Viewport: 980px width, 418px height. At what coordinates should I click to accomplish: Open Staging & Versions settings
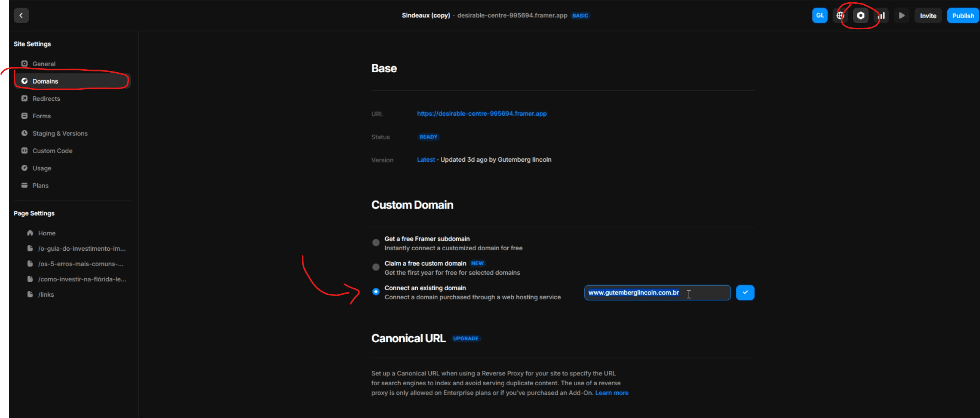(60, 133)
